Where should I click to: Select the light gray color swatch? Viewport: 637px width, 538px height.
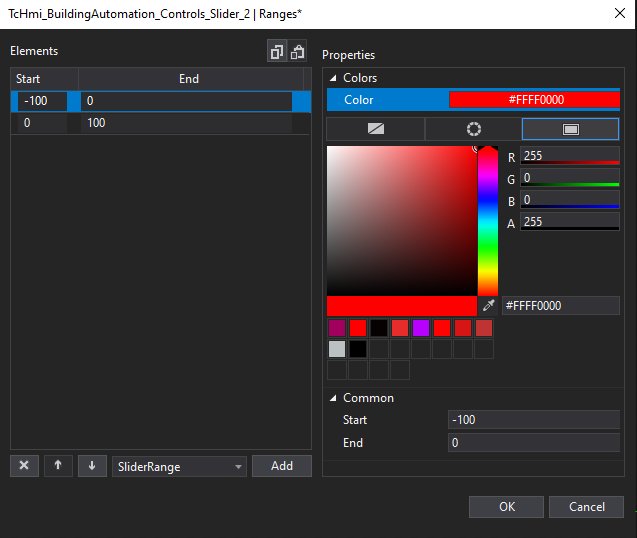337,349
